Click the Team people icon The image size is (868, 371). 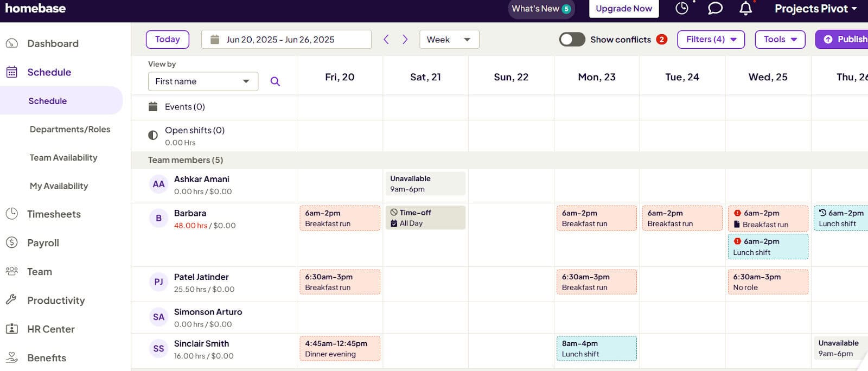pyautogui.click(x=11, y=271)
